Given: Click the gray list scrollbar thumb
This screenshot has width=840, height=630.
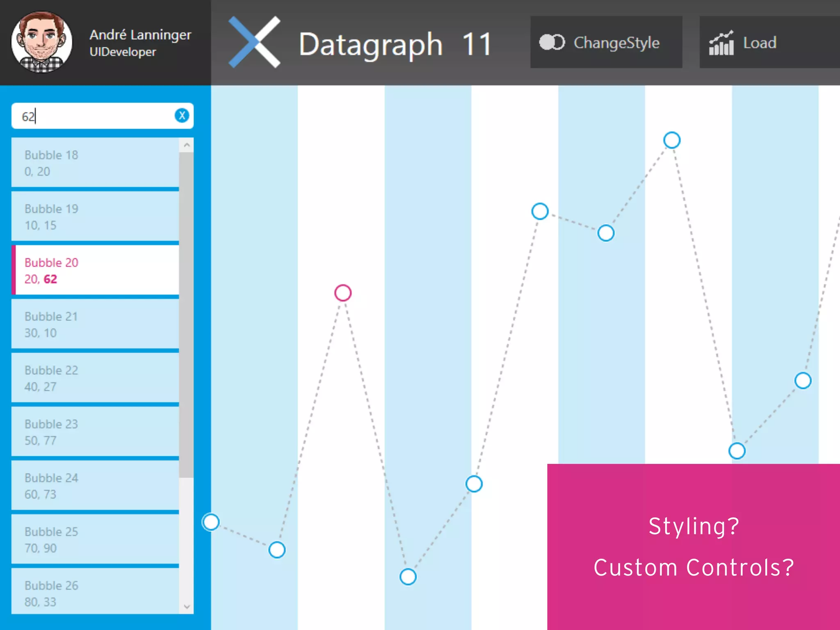Looking at the screenshot, I should click(186, 314).
